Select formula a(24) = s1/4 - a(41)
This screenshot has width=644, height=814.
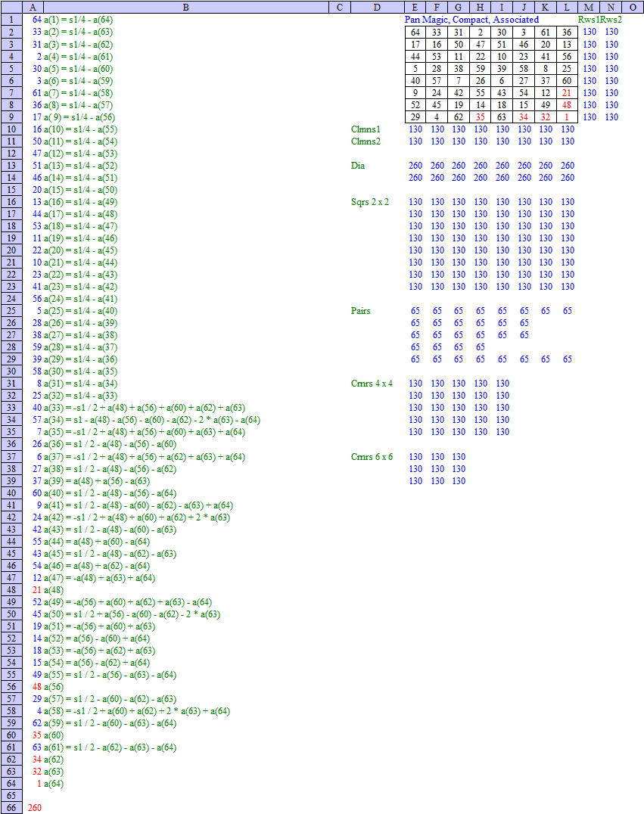point(80,299)
